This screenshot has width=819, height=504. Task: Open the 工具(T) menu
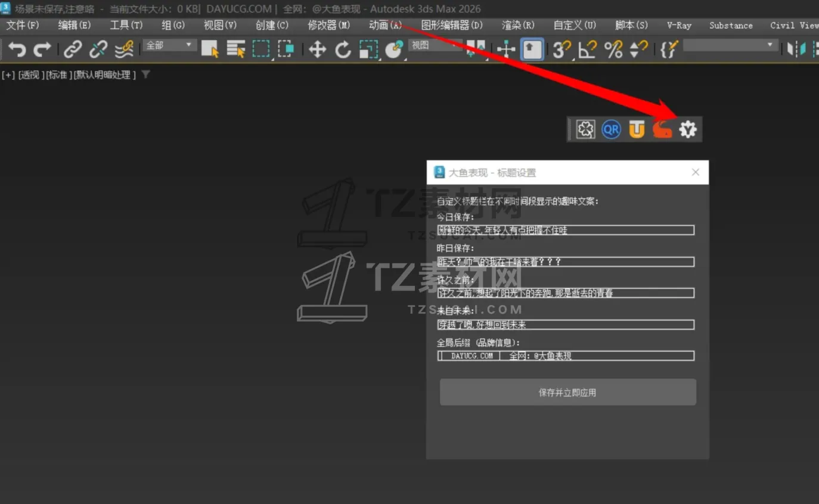126,25
